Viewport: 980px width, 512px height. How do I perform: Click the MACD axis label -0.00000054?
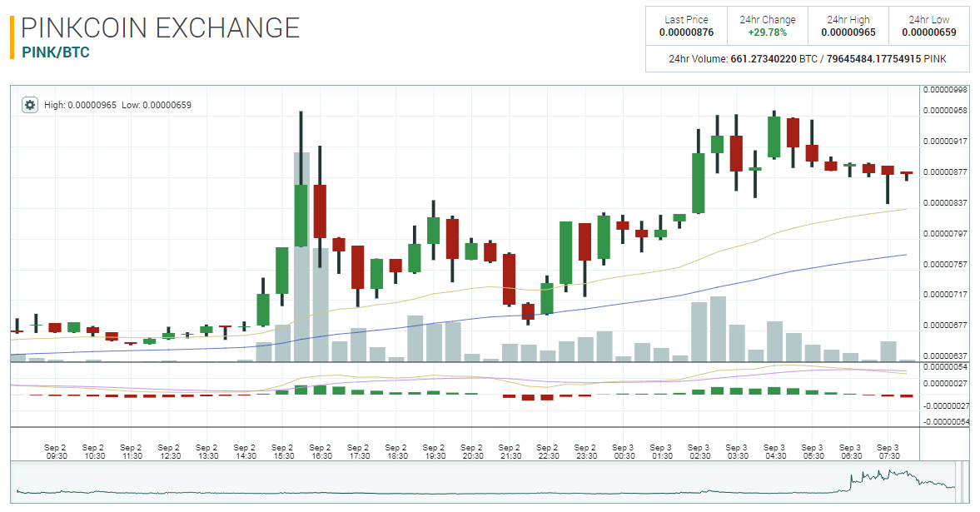(x=945, y=421)
